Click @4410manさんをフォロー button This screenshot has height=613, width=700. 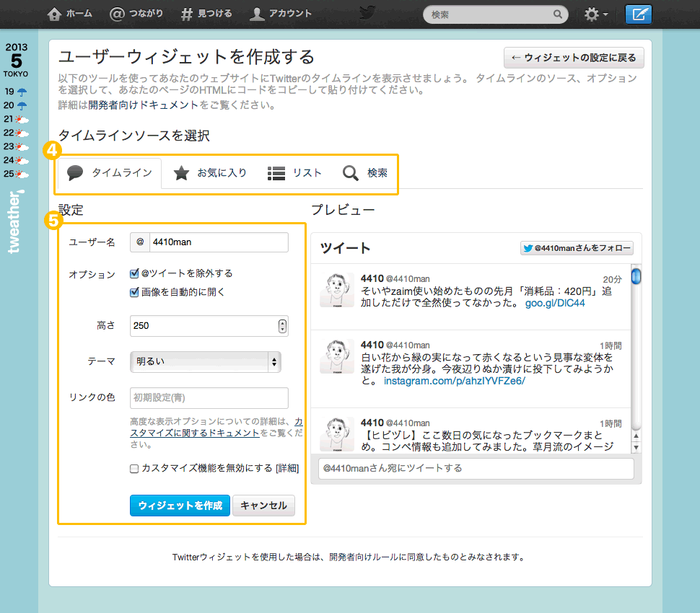577,248
